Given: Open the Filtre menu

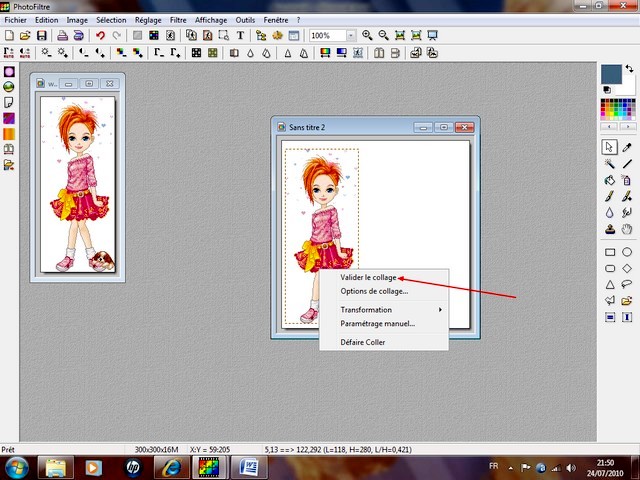Looking at the screenshot, I should (x=178, y=20).
